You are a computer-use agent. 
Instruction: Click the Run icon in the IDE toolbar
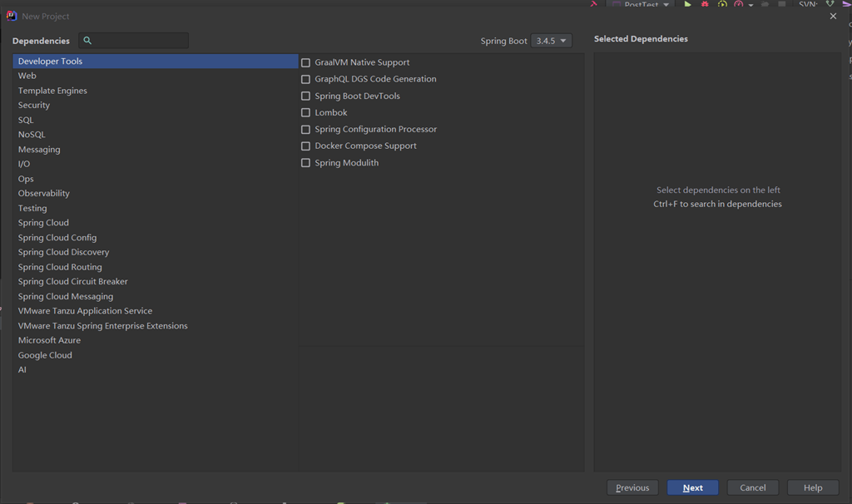(687, 4)
